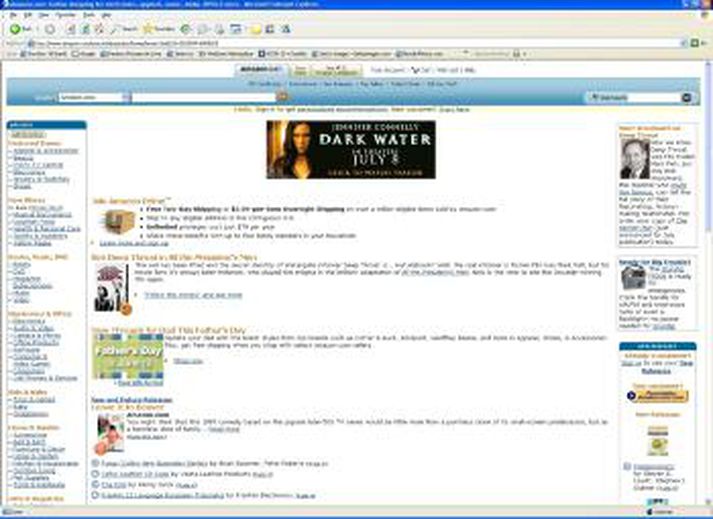
Task: Open the Tools menu
Action: point(89,15)
